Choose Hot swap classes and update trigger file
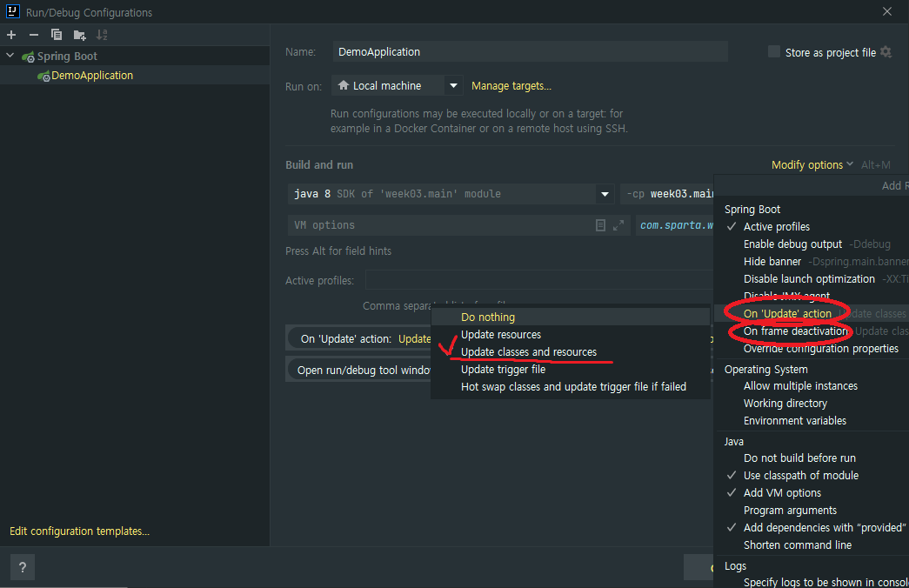 click(x=571, y=387)
